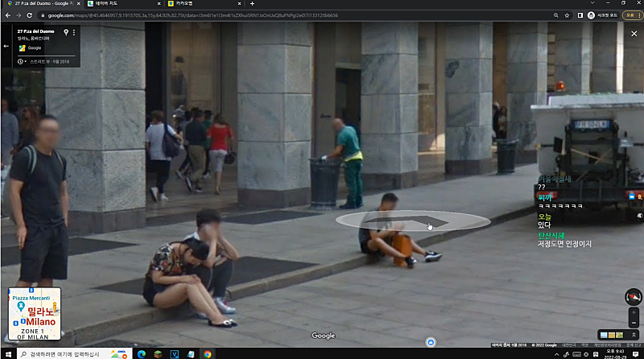Open browser zoom magnifier icon
The image size is (644, 359).
pyautogui.click(x=555, y=15)
